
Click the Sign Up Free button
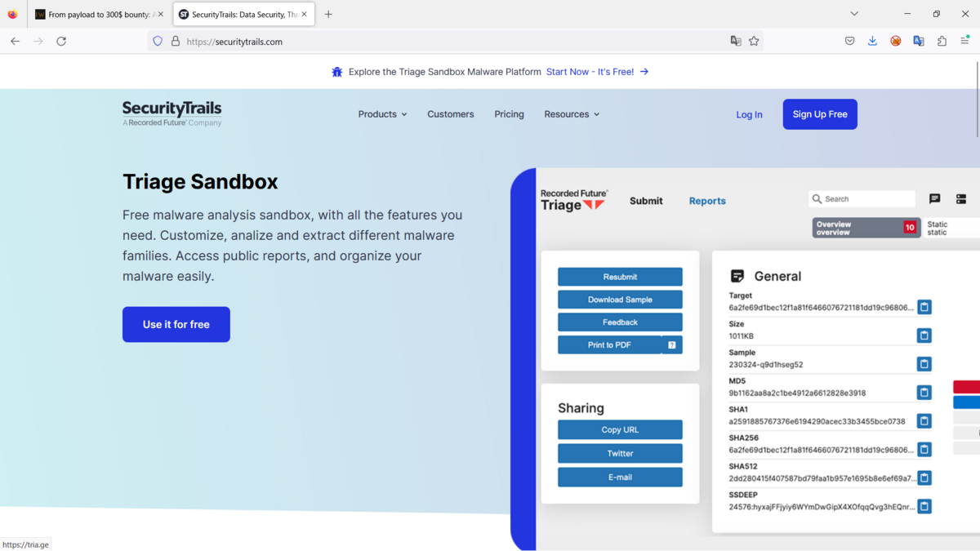[820, 114]
